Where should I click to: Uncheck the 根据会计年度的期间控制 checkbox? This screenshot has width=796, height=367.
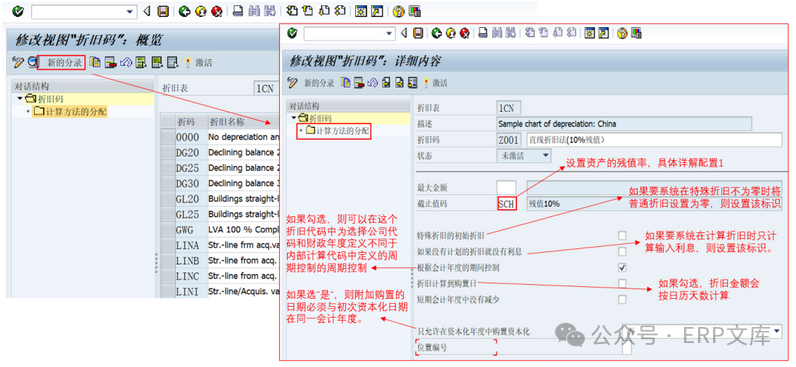point(622,267)
